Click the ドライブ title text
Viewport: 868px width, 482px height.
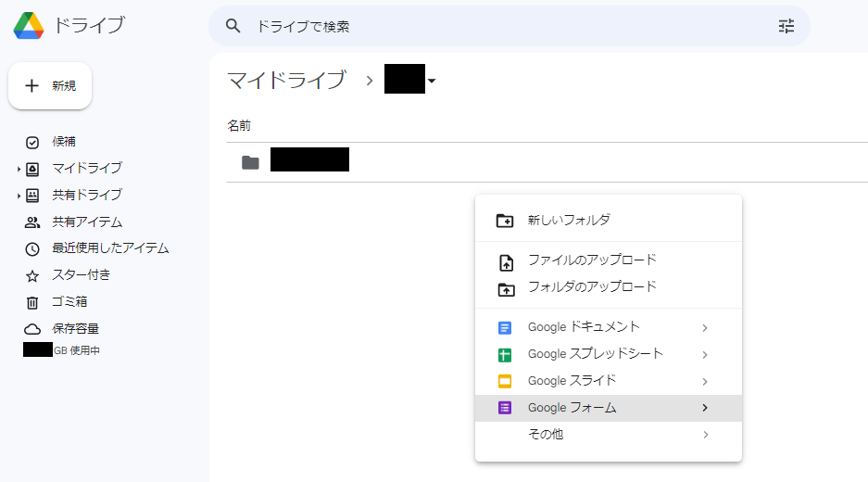[90, 25]
